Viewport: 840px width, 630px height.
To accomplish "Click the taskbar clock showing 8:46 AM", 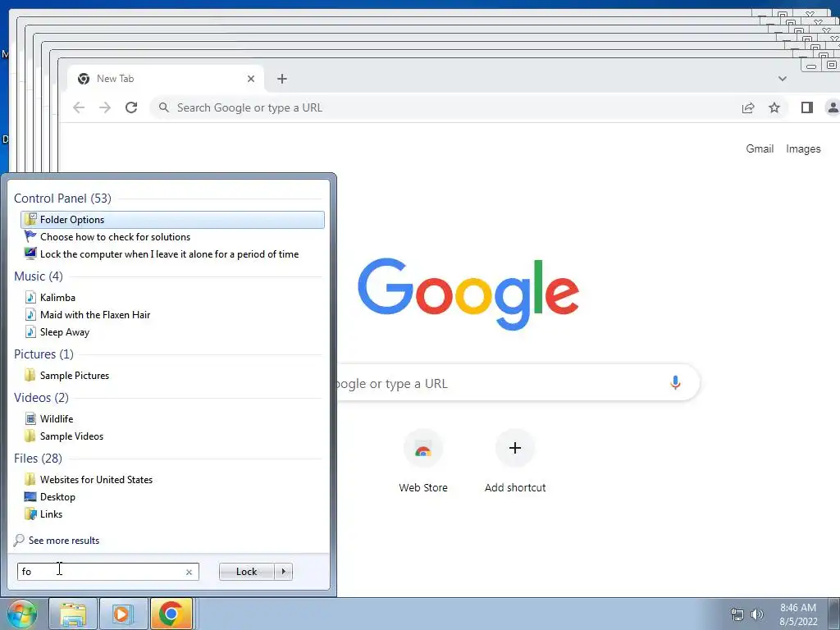I will (x=798, y=614).
